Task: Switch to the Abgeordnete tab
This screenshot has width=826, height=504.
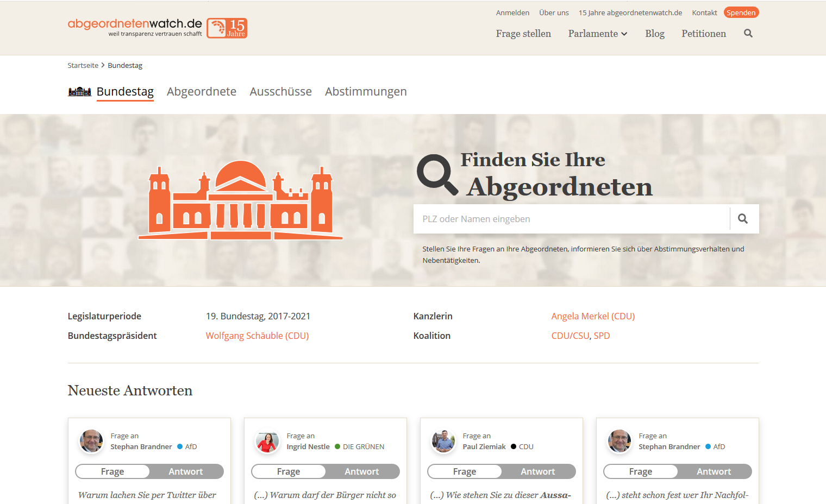Action: pyautogui.click(x=202, y=91)
